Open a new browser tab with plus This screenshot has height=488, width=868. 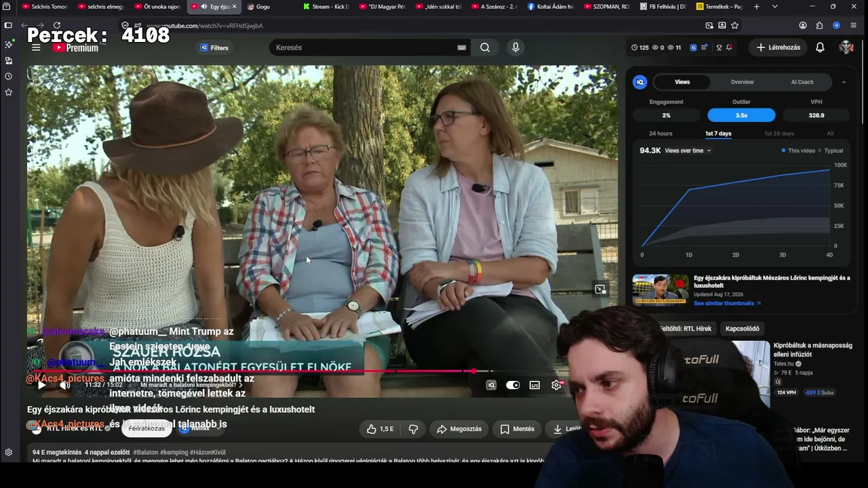tap(757, 7)
